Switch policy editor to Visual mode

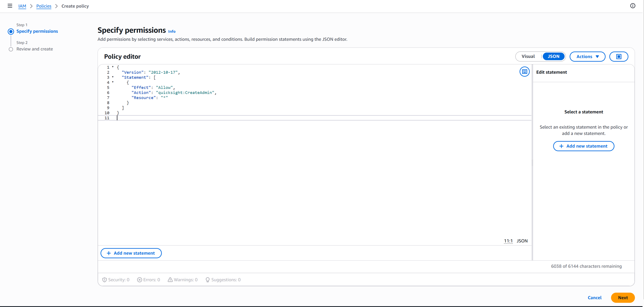[x=528, y=56]
